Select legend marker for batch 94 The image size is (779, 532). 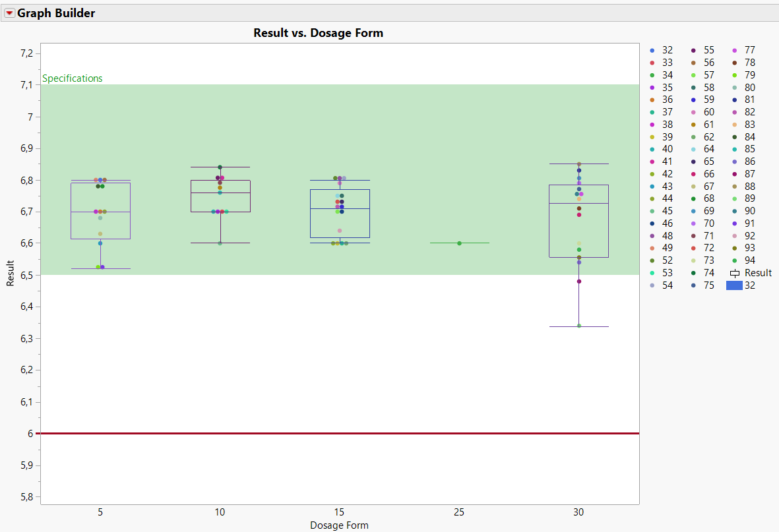point(734,261)
